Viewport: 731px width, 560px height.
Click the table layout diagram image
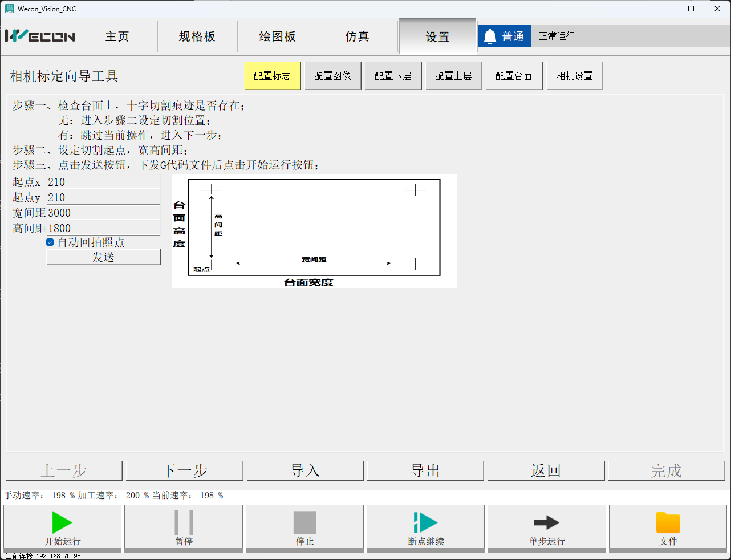[314, 230]
